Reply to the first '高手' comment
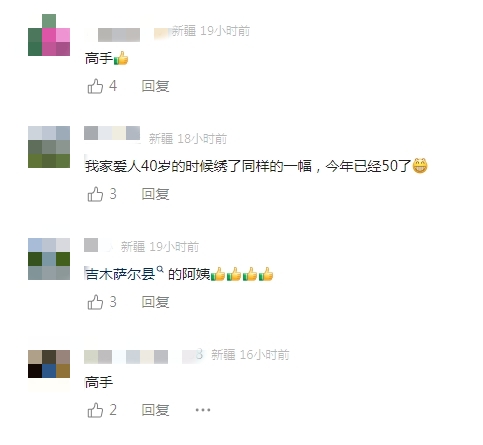 tap(155, 86)
